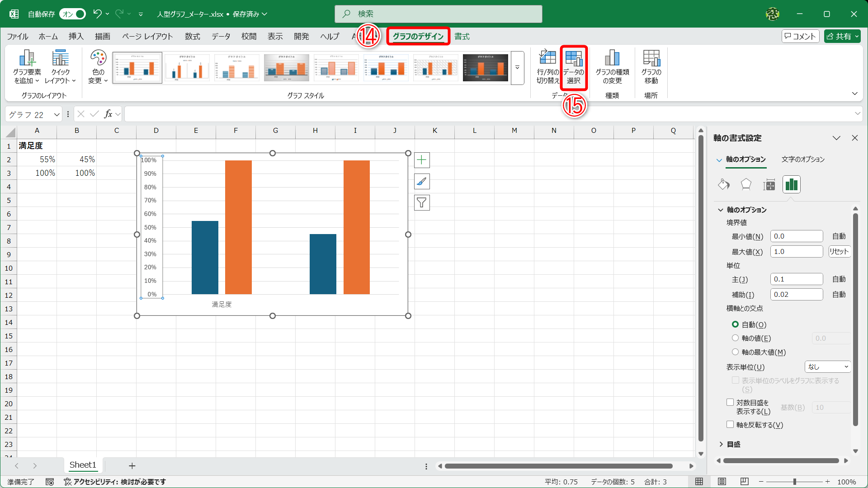Open the size and properties icon in pane
This screenshot has width=868, height=488.
tap(769, 184)
